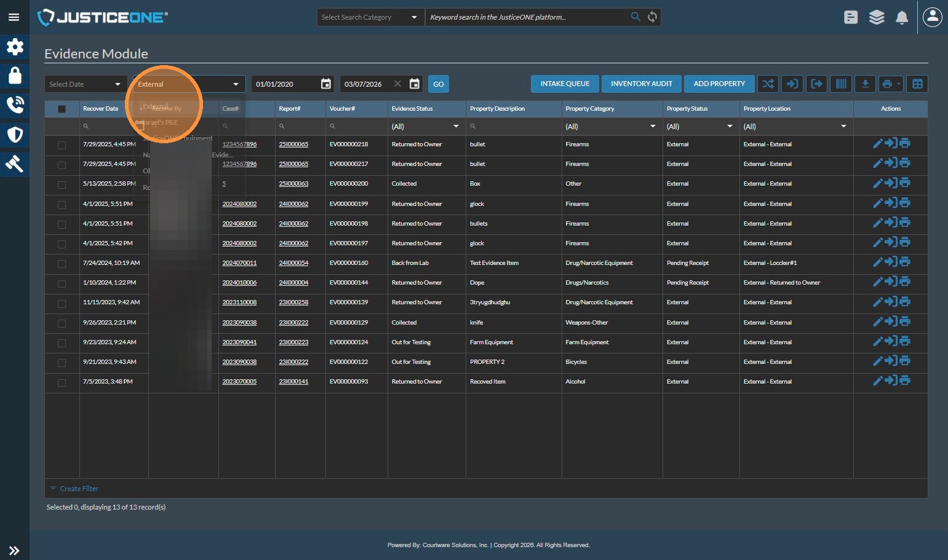Open the Select Search Category dropdown

(x=370, y=17)
